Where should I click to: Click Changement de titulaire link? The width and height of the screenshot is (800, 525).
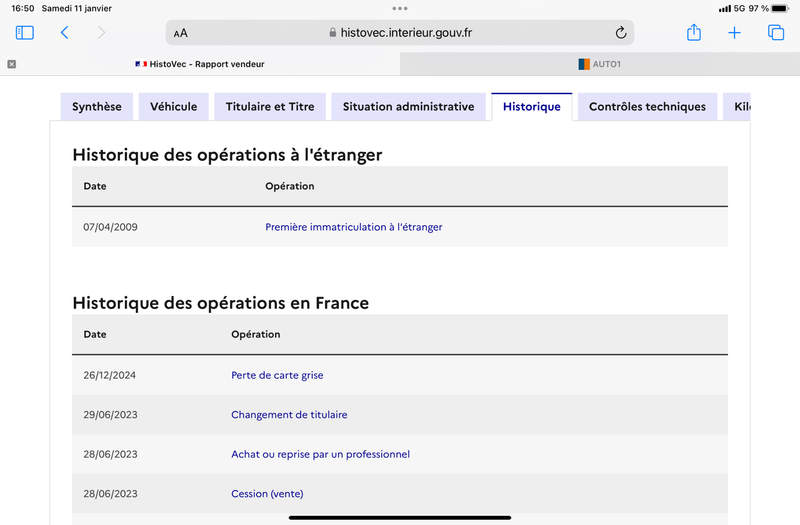pyautogui.click(x=289, y=415)
